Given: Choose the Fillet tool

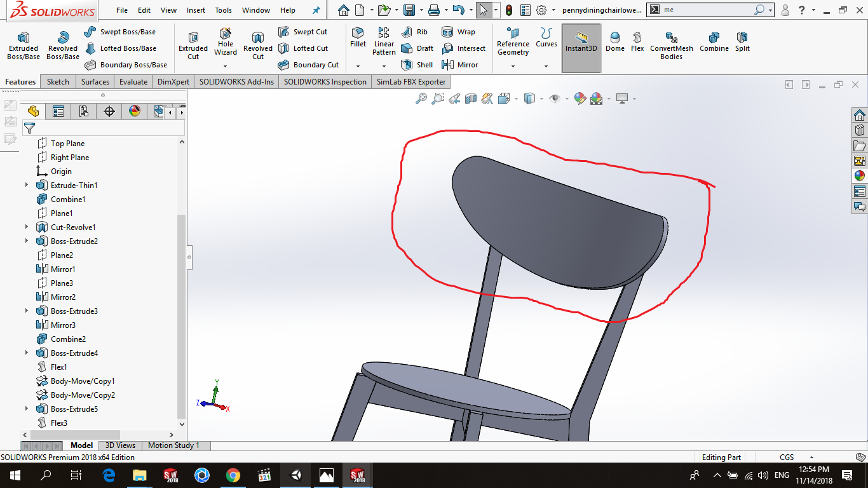Looking at the screenshot, I should point(358,37).
